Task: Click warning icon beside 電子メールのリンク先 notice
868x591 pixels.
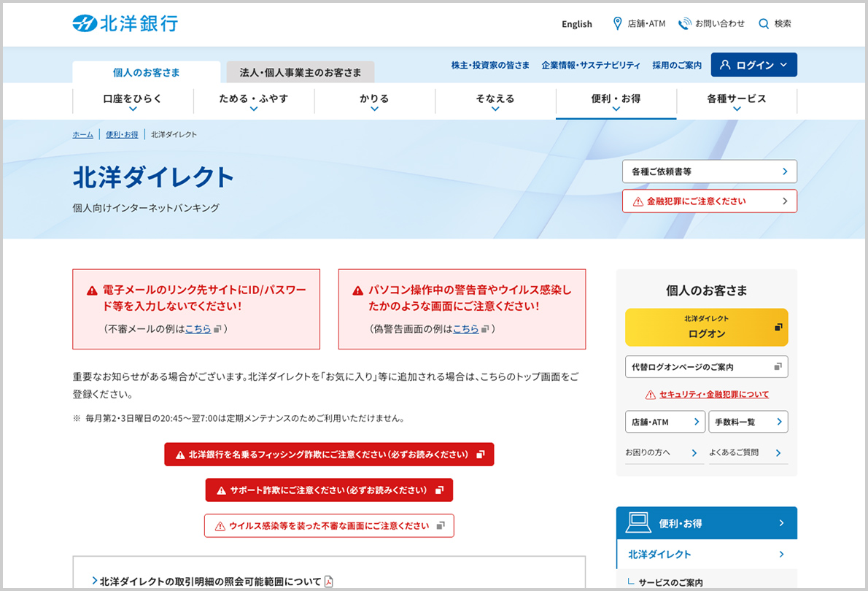Action: pos(92,291)
